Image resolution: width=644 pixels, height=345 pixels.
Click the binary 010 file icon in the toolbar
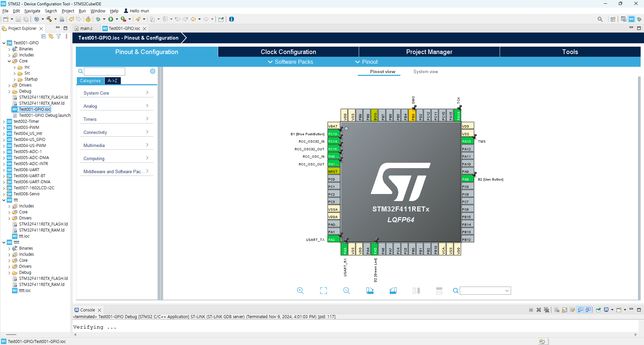click(x=62, y=19)
